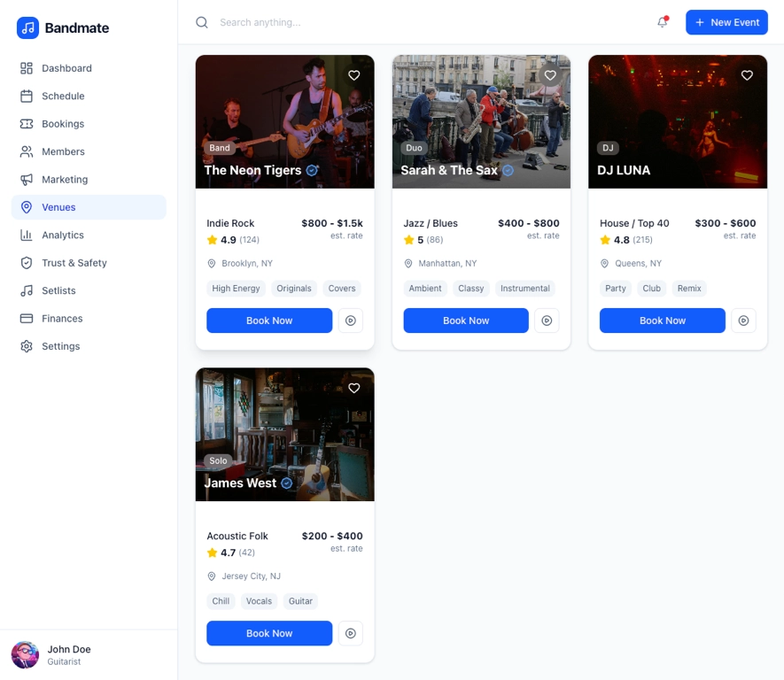Switch to the Trust & Safety section
The width and height of the screenshot is (784, 680).
click(27, 262)
